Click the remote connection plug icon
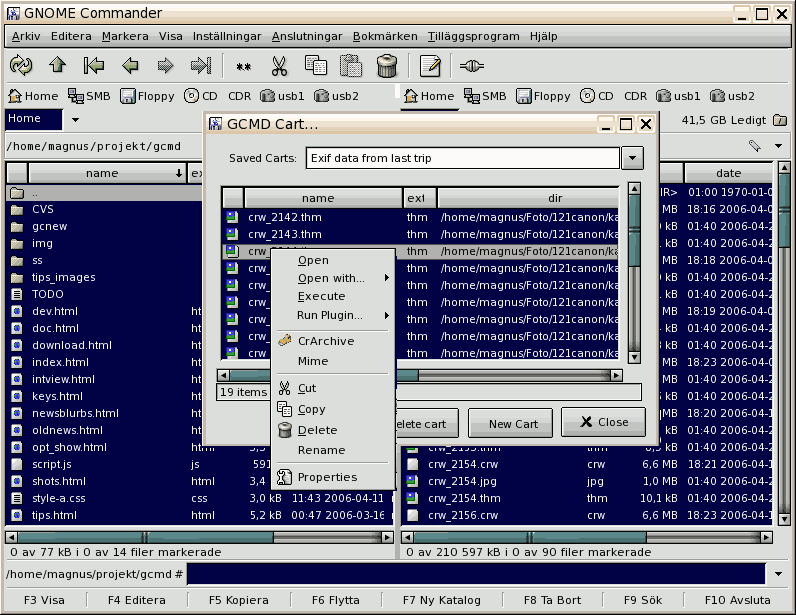Viewport: 796px width, 615px height. click(x=472, y=66)
